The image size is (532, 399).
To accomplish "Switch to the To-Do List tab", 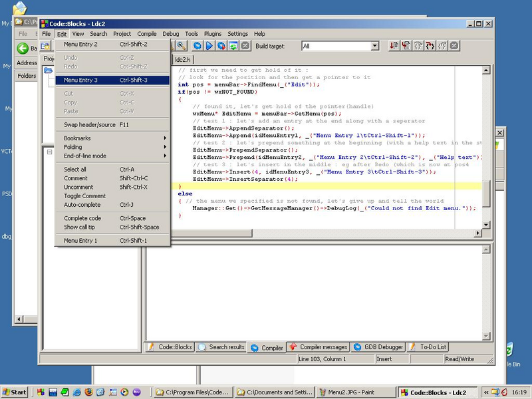I will click(x=428, y=347).
